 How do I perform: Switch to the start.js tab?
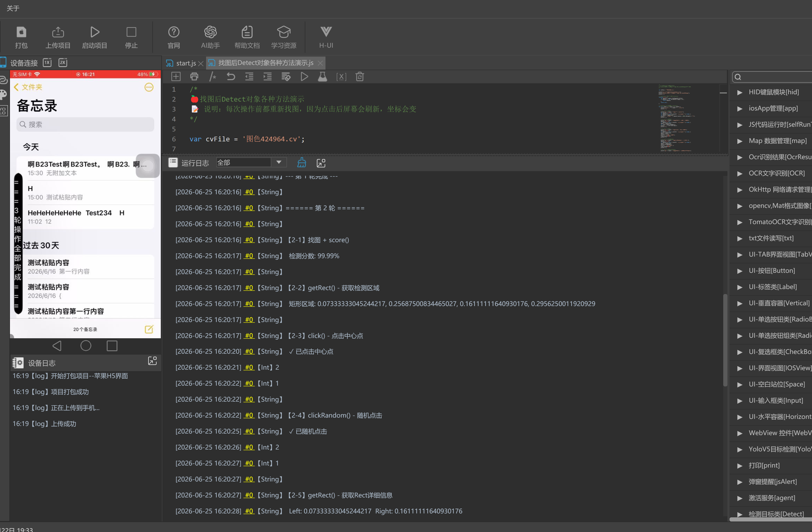(185, 63)
